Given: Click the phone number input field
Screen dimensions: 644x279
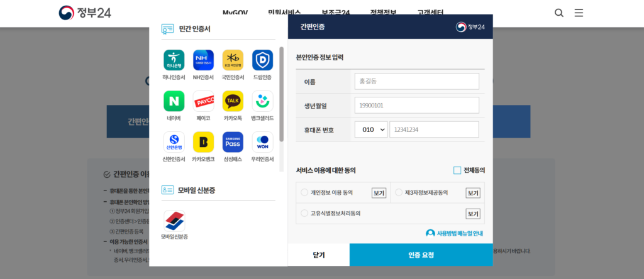Looking at the screenshot, I should tap(434, 129).
